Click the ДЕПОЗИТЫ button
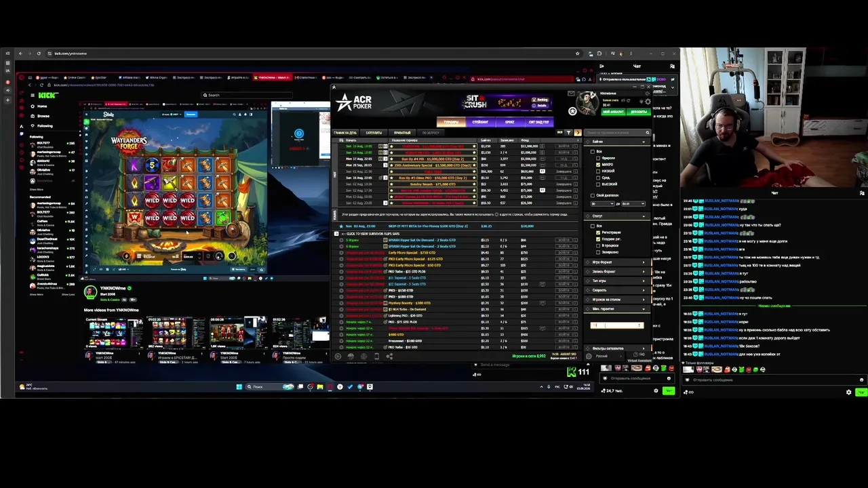This screenshot has height=488, width=868. coord(639,112)
